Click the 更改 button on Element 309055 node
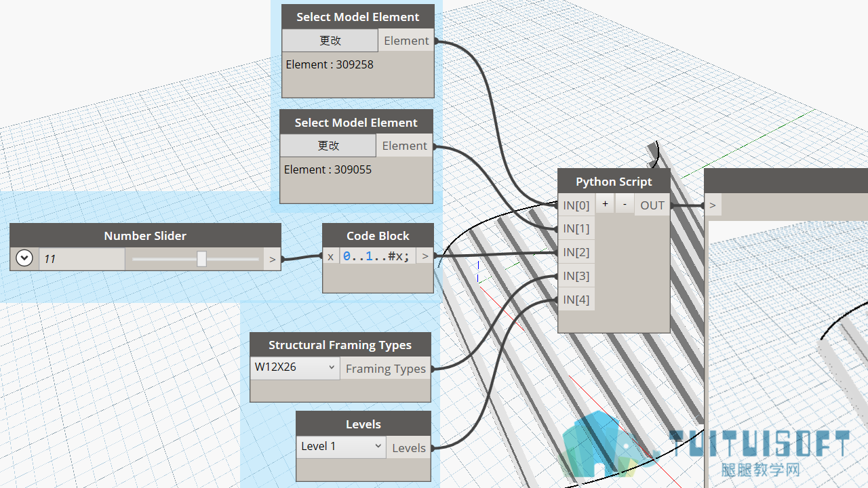868x488 pixels. tap(328, 146)
